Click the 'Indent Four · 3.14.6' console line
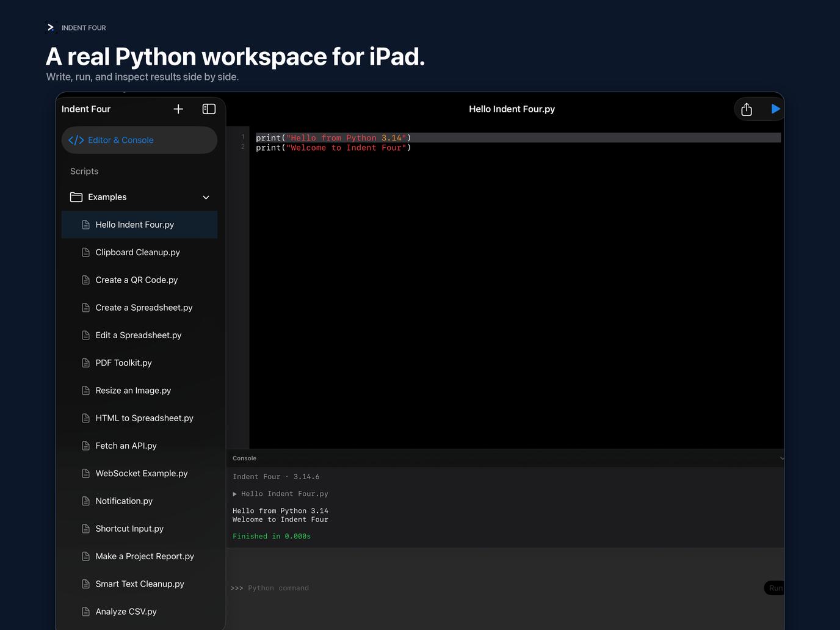Image resolution: width=840 pixels, height=630 pixels. coord(276,477)
